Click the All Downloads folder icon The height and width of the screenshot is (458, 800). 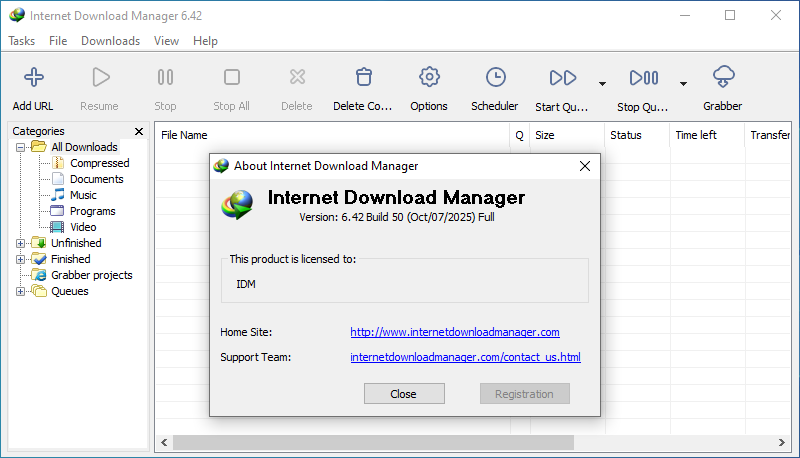coord(39,147)
